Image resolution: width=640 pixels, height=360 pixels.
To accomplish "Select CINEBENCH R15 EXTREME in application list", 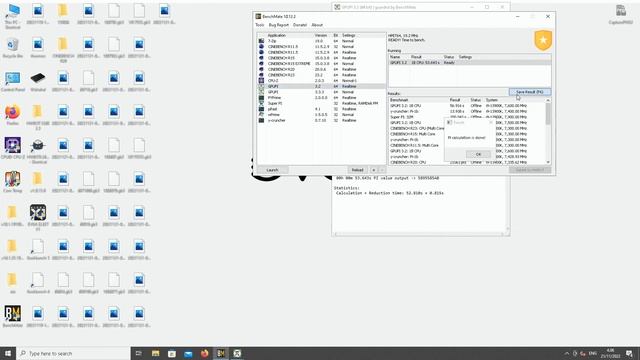I will tap(321, 64).
